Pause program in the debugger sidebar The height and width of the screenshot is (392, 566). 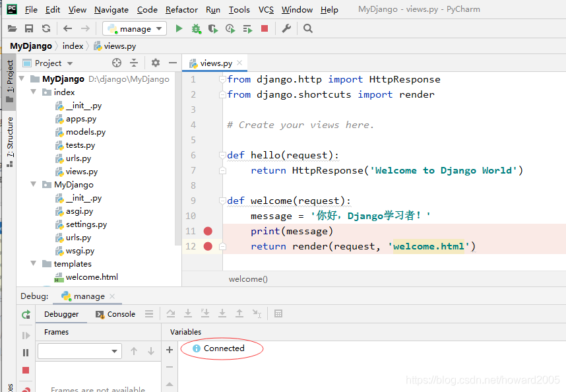[26, 352]
